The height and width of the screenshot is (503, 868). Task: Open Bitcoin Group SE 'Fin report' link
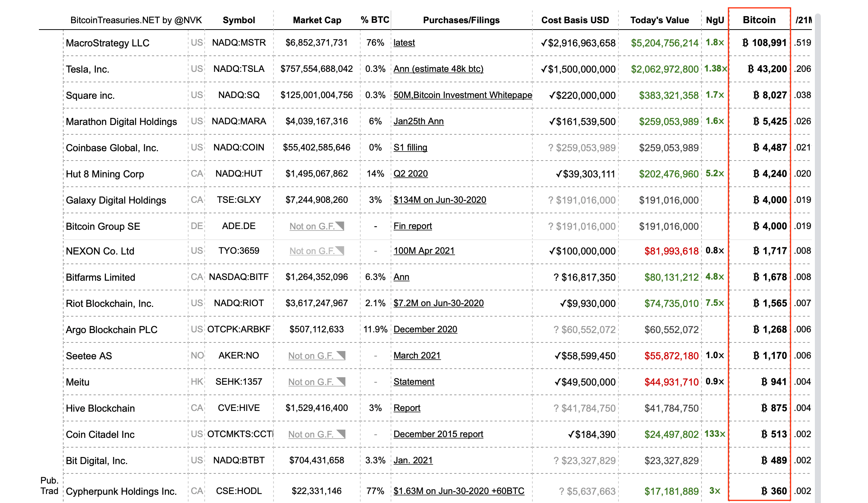pyautogui.click(x=413, y=226)
